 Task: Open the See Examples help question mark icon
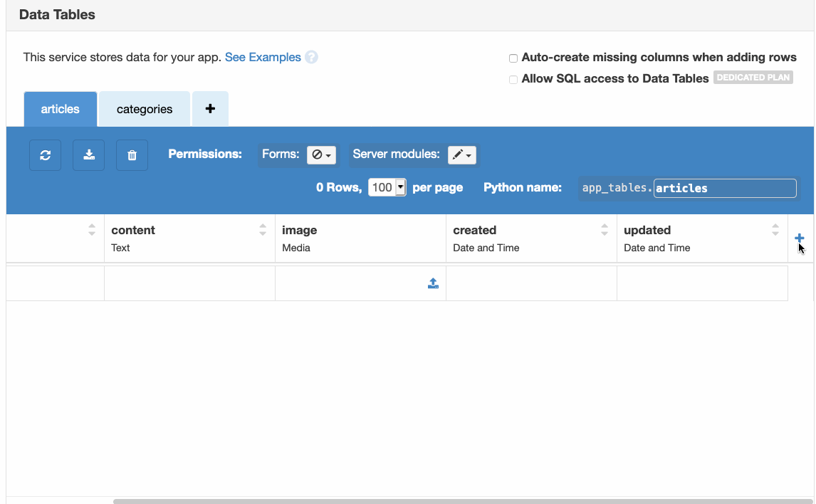[311, 57]
